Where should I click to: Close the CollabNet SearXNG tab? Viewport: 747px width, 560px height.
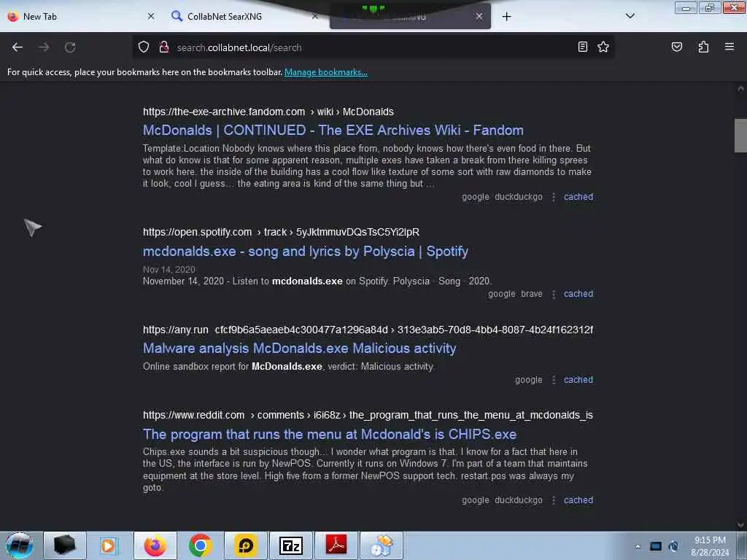point(315,16)
